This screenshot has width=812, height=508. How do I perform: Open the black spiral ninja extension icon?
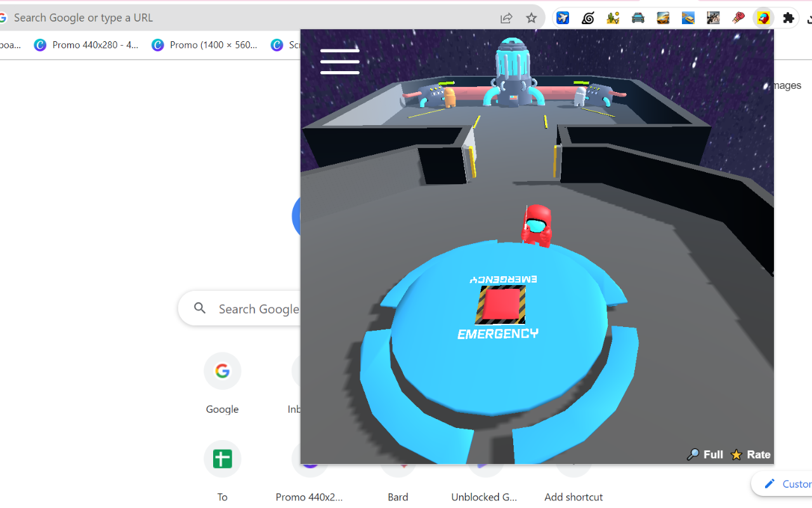(x=588, y=18)
